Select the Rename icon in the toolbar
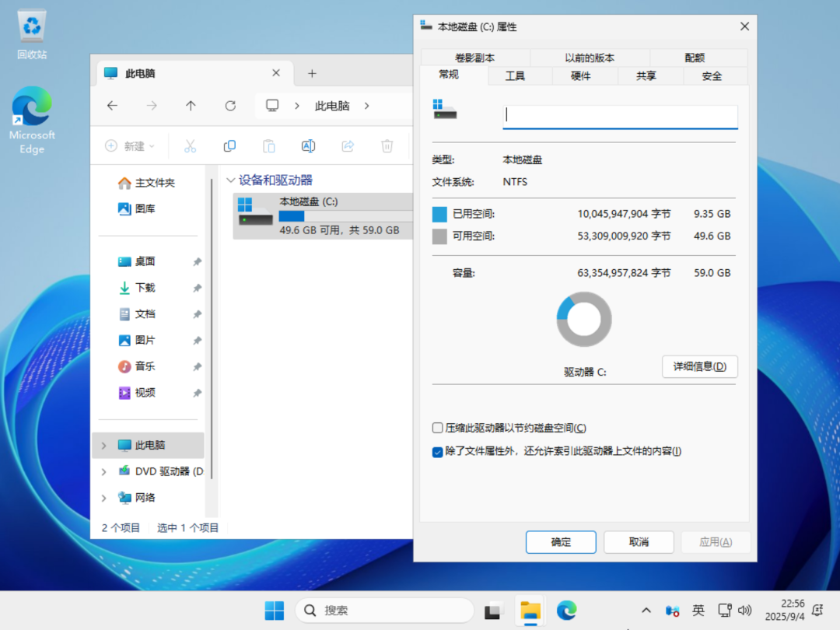The image size is (840, 630). [x=308, y=146]
